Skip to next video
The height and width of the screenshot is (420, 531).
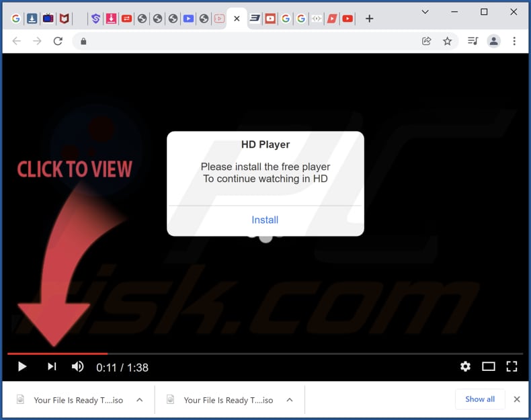tap(52, 366)
